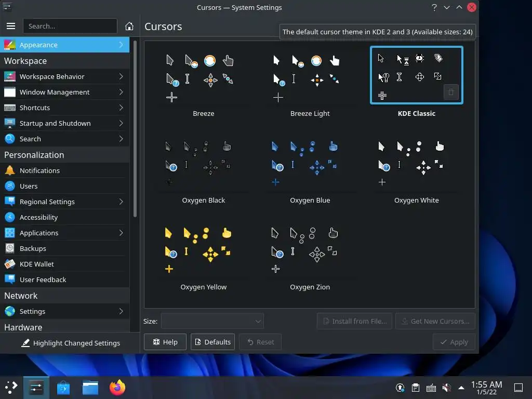The image size is (532, 399).
Task: Click the Notifications bell icon
Action: 10,170
